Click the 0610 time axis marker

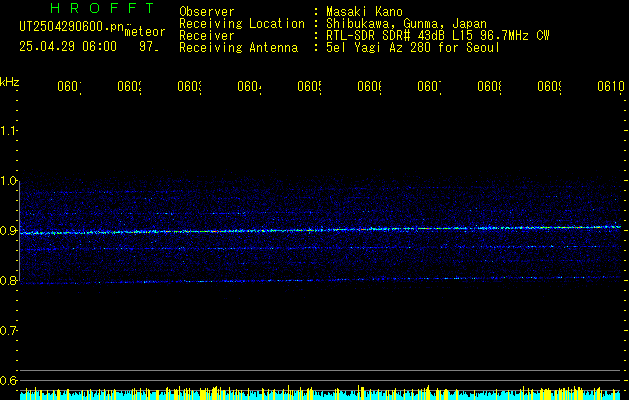point(611,87)
